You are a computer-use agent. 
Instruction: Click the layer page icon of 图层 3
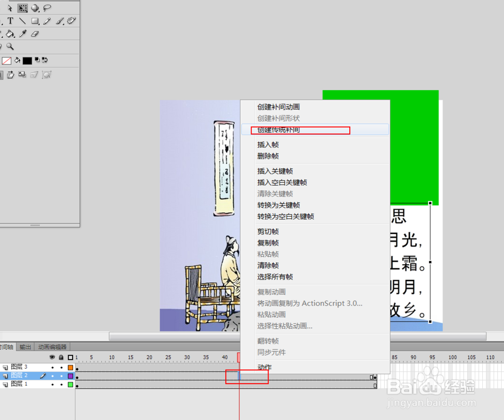pos(5,367)
